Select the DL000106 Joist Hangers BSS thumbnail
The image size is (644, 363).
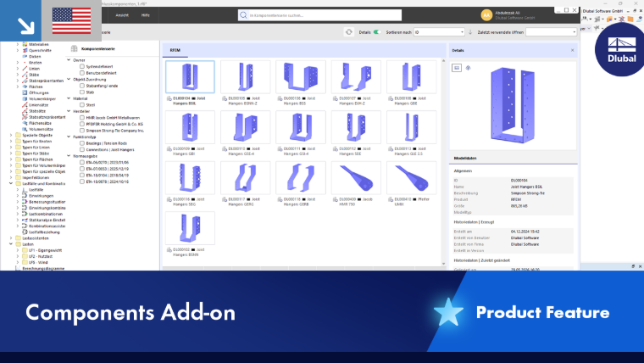301,77
